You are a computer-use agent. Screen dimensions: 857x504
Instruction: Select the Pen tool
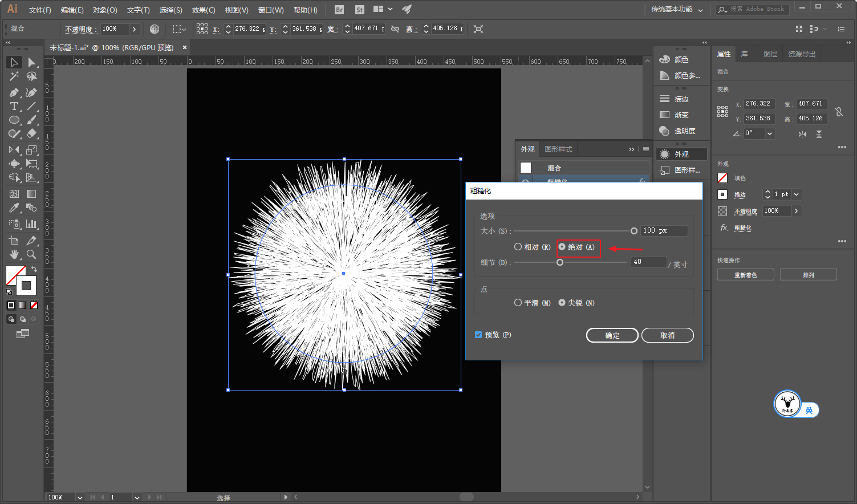coord(14,92)
